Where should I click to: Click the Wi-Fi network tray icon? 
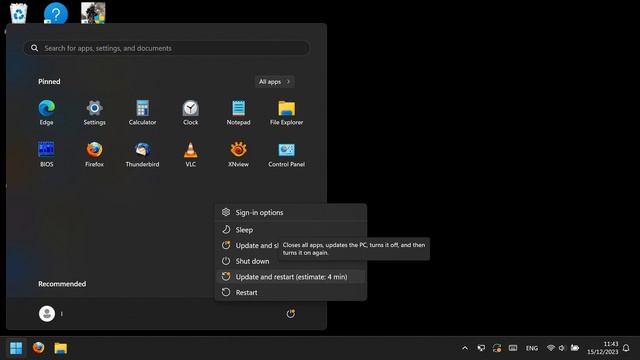tap(551, 348)
